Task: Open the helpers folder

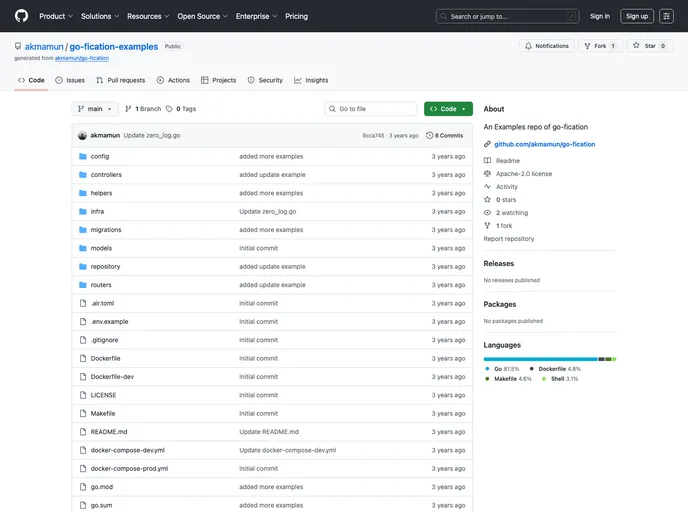Action: pyautogui.click(x=101, y=193)
